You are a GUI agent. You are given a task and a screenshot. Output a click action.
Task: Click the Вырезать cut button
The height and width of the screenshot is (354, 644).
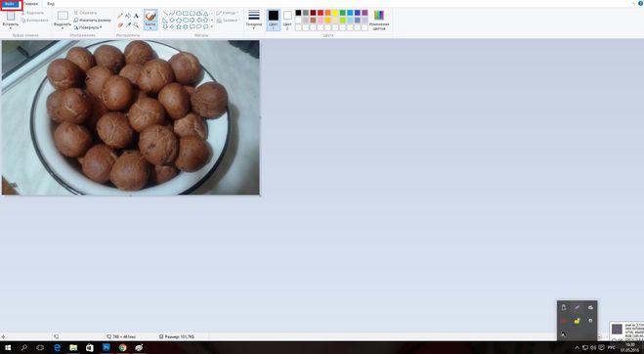[32, 13]
